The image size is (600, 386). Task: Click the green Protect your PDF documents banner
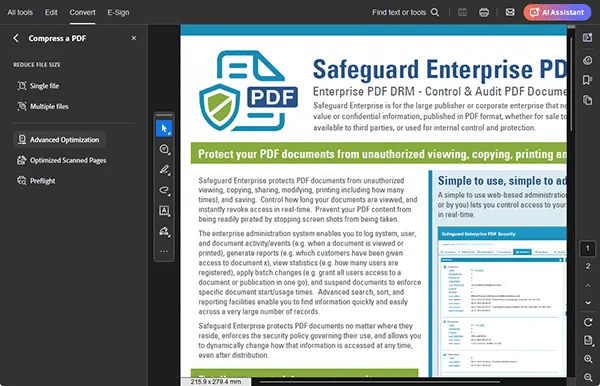click(x=379, y=153)
